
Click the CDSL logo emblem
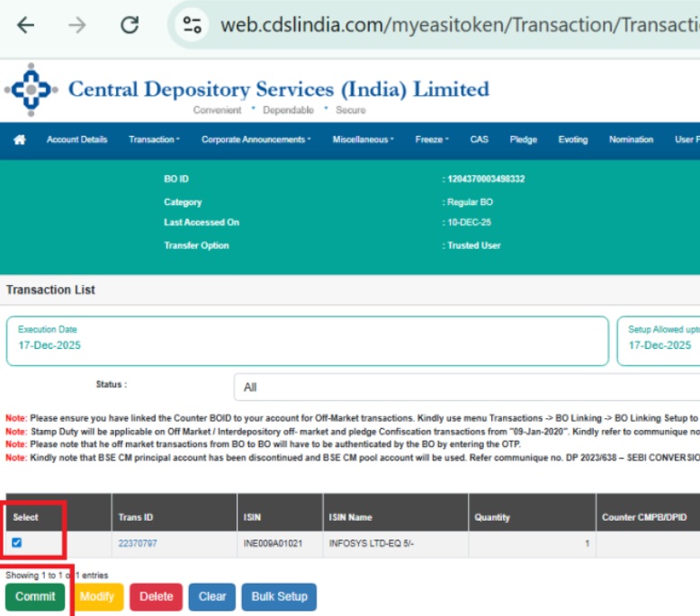31,90
